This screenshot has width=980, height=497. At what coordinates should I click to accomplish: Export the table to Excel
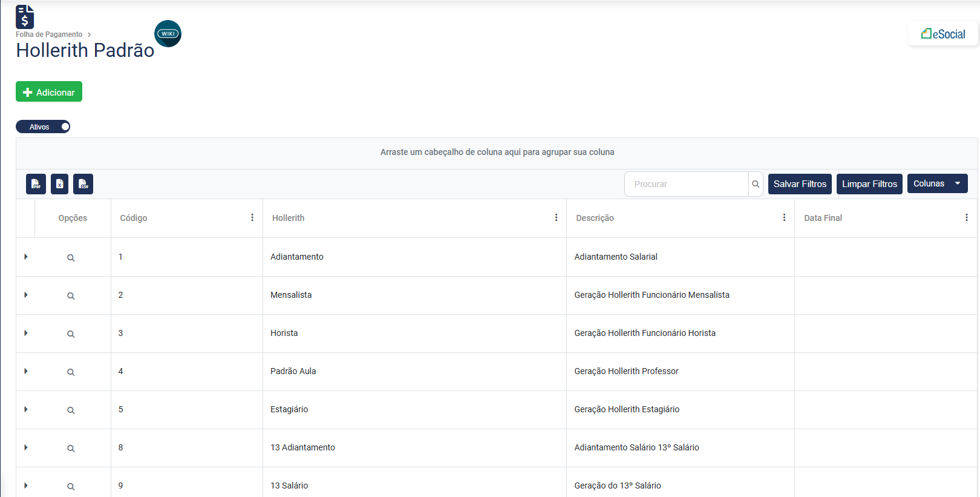[59, 184]
